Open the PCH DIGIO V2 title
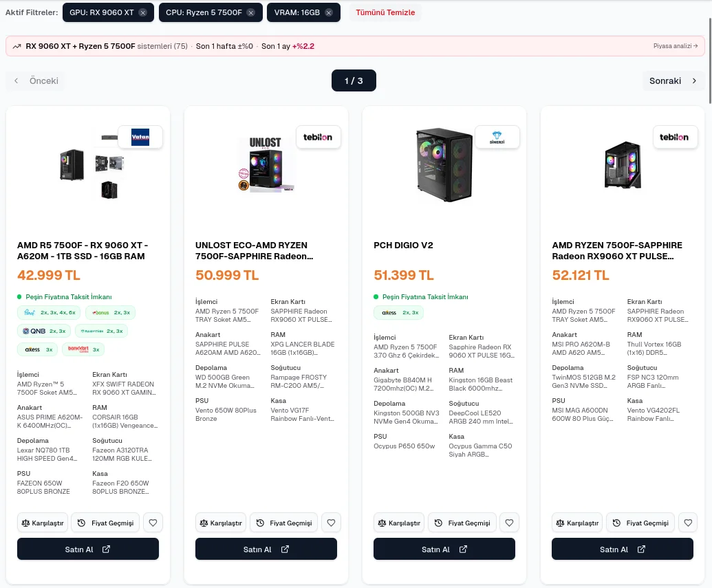 [403, 246]
